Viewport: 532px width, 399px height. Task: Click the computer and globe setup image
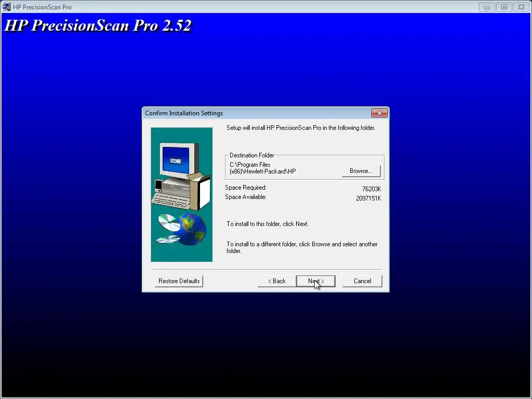point(181,195)
